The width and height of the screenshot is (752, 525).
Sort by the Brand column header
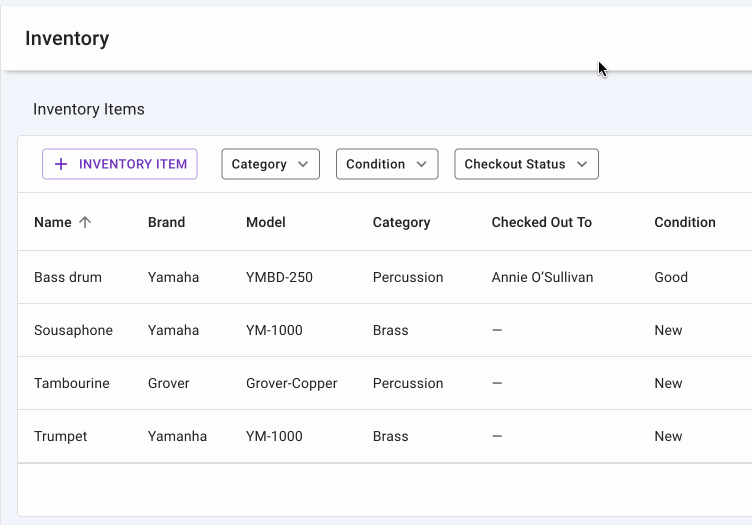(x=166, y=222)
